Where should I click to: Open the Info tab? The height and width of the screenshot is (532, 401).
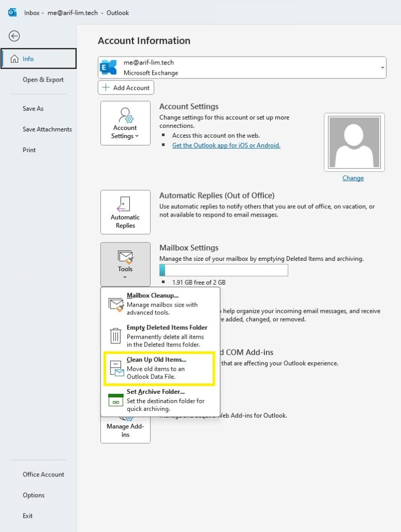tap(38, 59)
